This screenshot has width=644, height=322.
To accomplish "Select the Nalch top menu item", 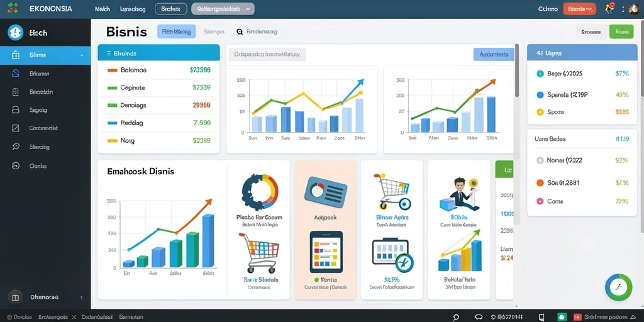I will 103,9.
